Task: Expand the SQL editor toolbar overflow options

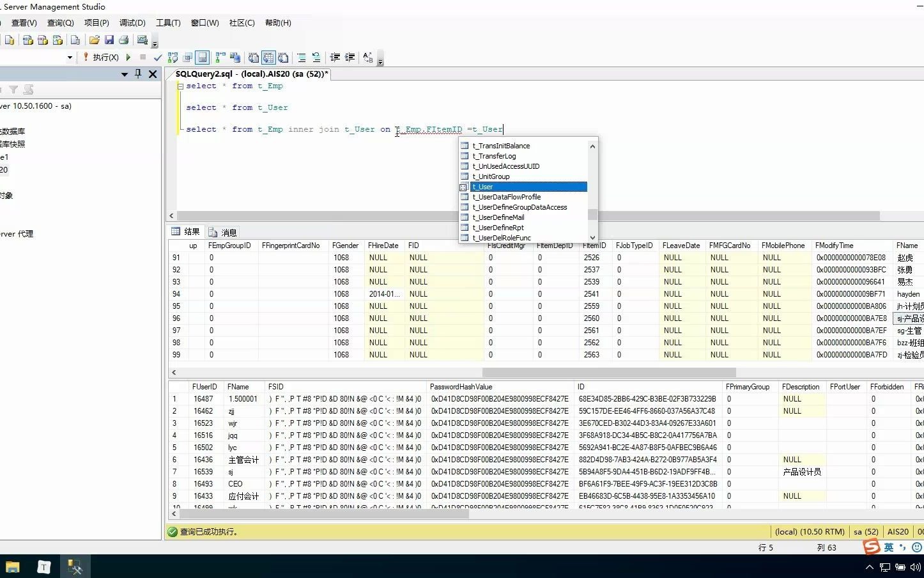Action: [x=380, y=61]
